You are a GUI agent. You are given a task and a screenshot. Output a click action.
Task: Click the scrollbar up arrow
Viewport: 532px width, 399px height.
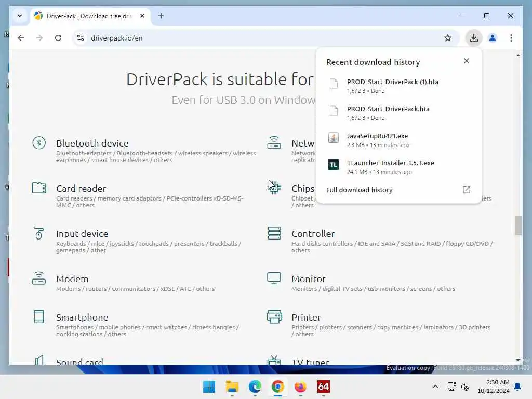click(518, 55)
